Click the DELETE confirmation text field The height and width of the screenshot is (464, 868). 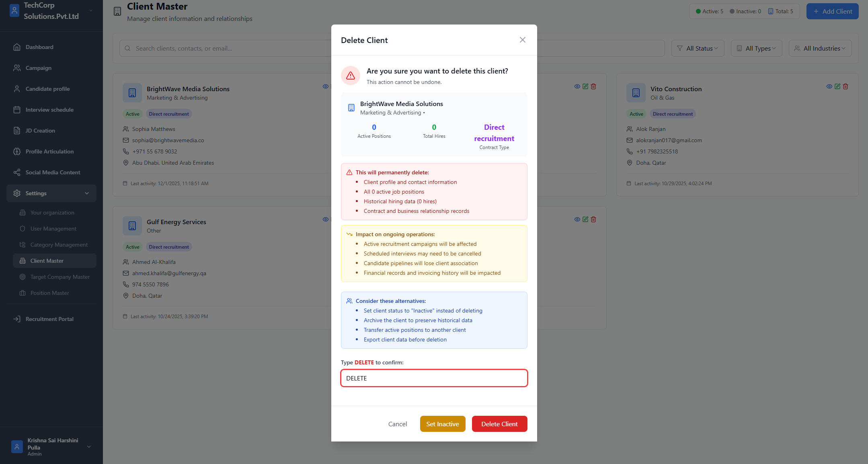[434, 378]
